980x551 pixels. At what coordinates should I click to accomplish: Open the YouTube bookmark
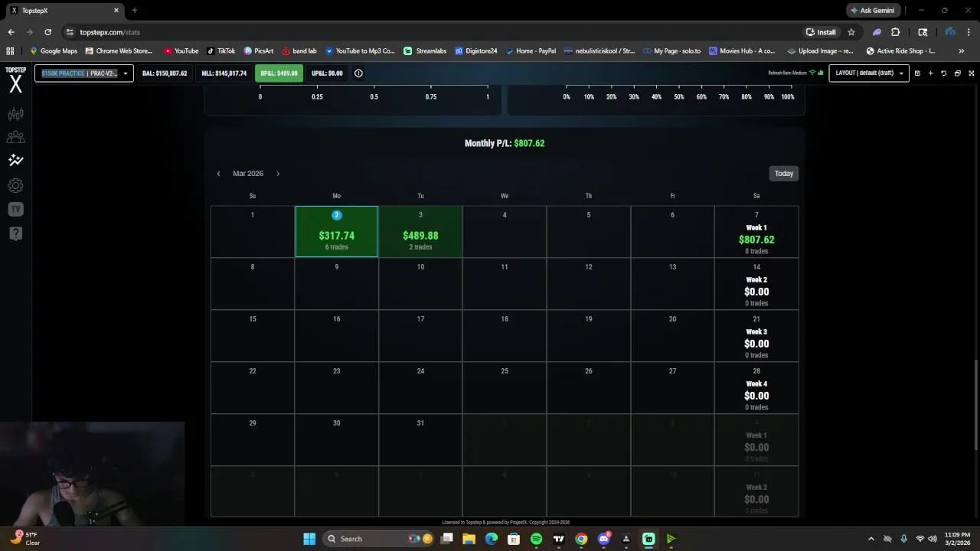[x=181, y=51]
